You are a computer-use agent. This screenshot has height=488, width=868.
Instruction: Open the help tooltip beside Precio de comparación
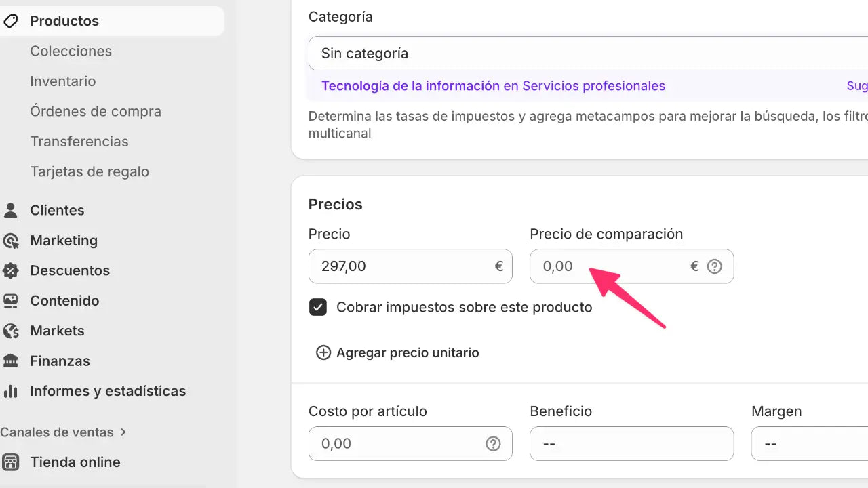(715, 266)
